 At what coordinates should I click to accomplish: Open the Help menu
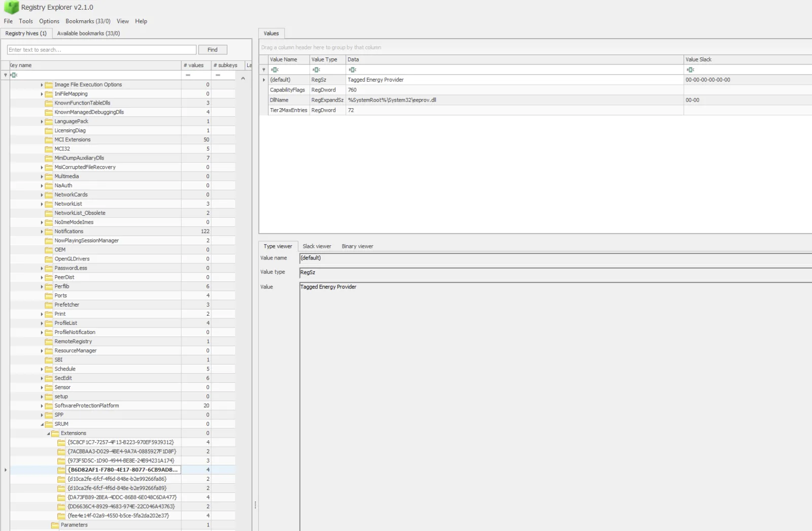click(141, 21)
